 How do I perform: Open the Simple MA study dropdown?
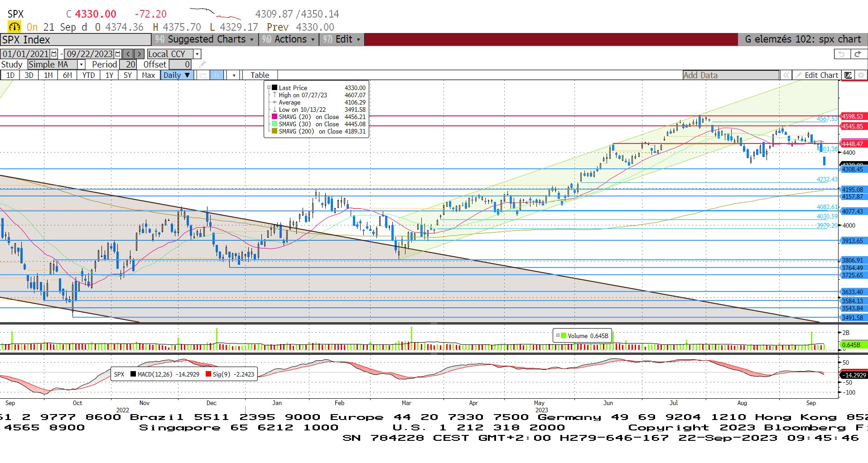(x=81, y=64)
